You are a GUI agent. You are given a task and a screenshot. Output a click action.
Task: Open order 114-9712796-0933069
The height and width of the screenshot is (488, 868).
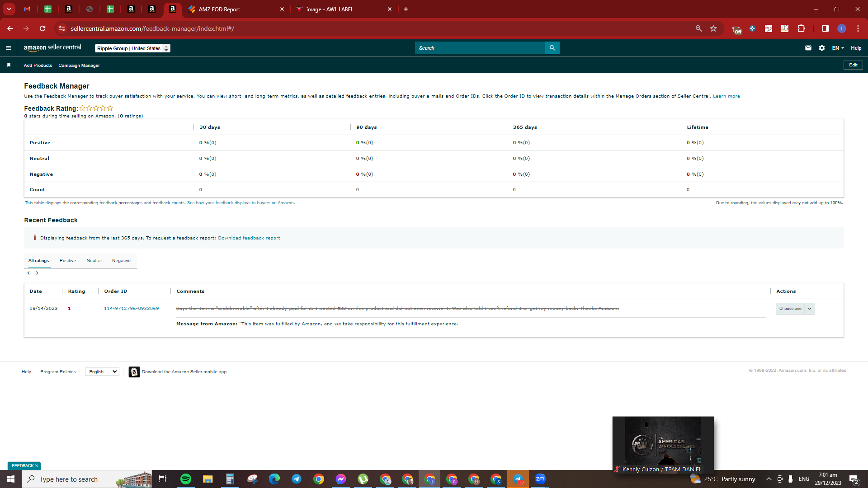(x=132, y=309)
